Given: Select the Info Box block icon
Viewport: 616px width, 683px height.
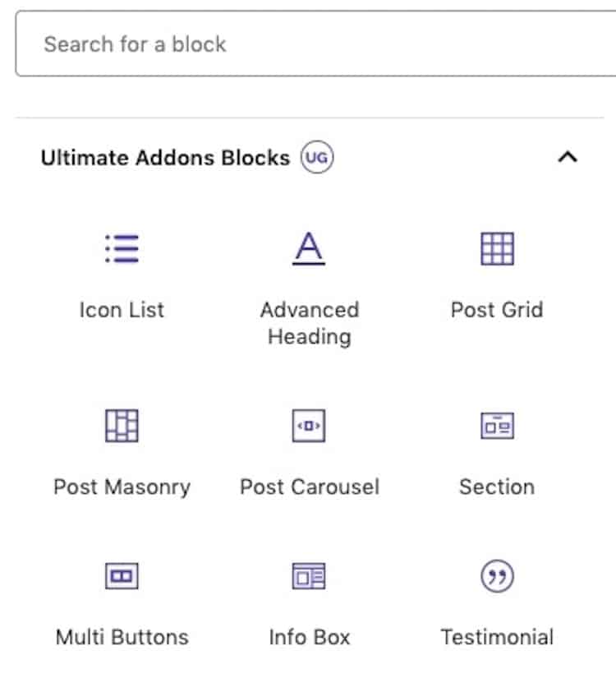Looking at the screenshot, I should 309,576.
